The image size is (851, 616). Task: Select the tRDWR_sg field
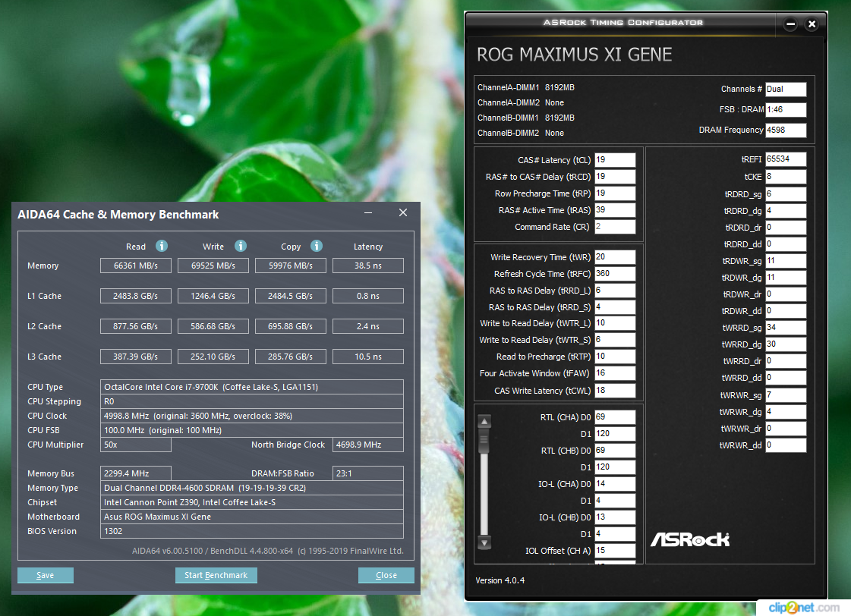click(786, 261)
